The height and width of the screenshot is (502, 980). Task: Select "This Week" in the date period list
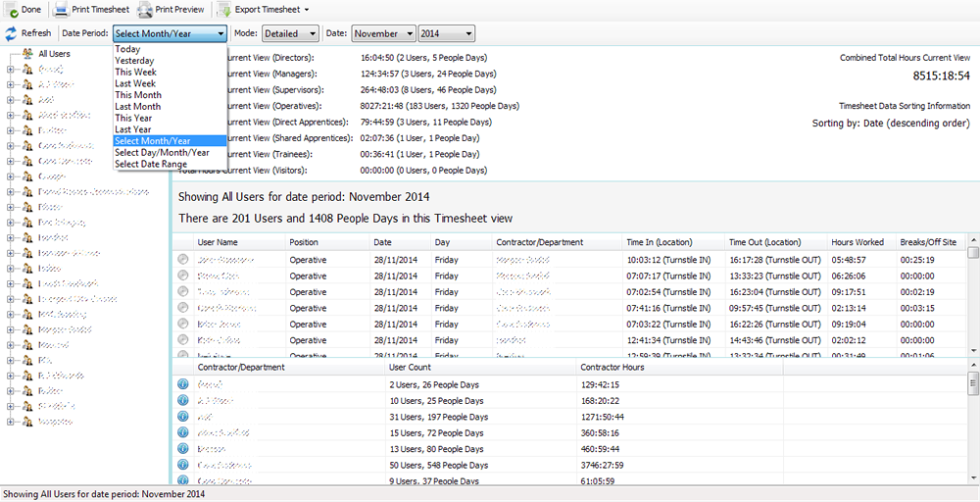pos(135,73)
